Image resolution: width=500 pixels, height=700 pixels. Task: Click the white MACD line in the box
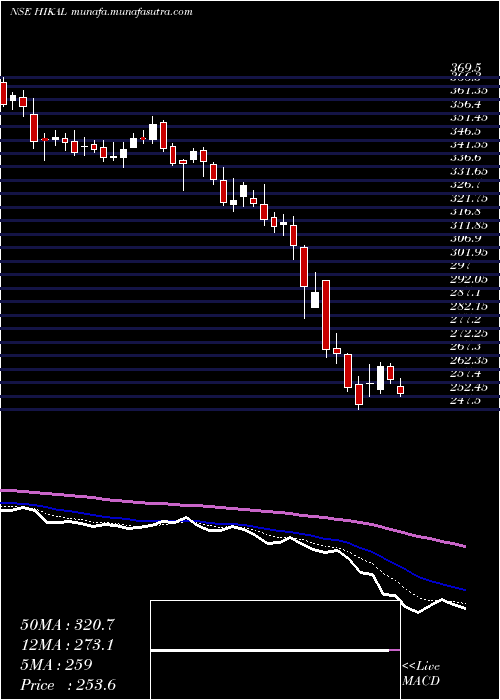(270, 650)
